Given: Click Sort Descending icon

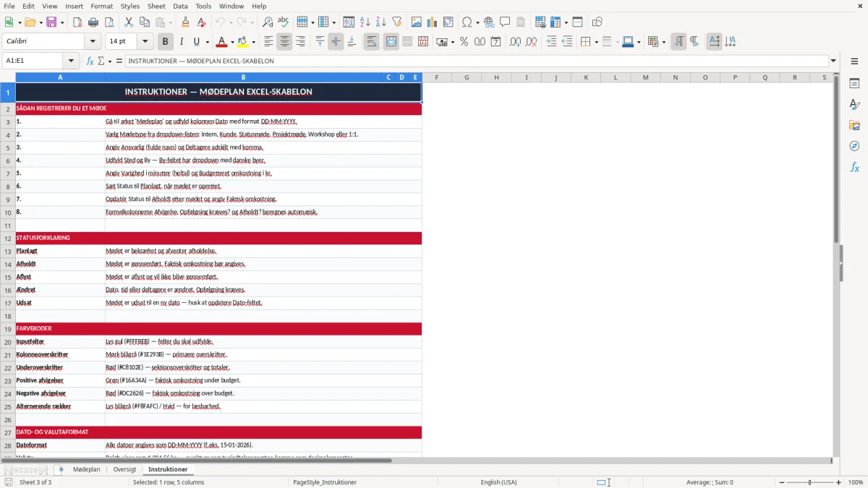Looking at the screenshot, I should (x=381, y=22).
